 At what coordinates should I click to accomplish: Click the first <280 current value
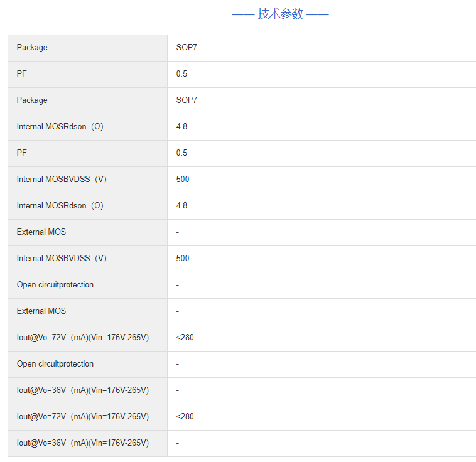point(185,338)
